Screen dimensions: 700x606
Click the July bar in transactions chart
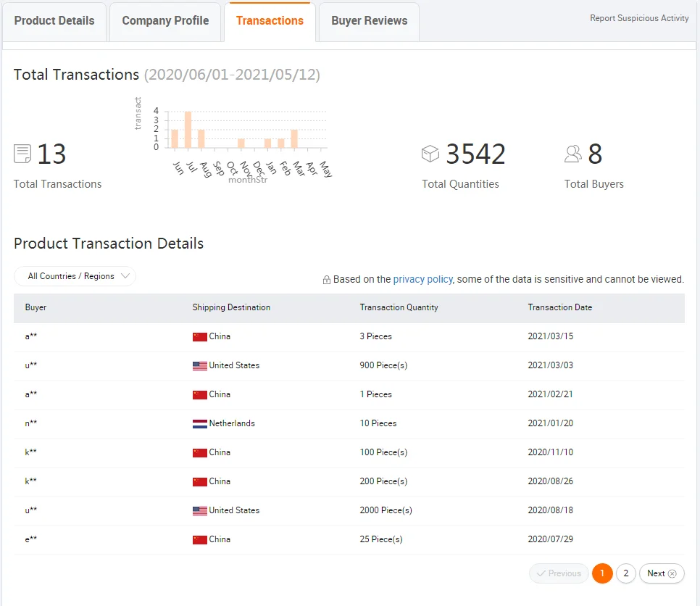188,130
